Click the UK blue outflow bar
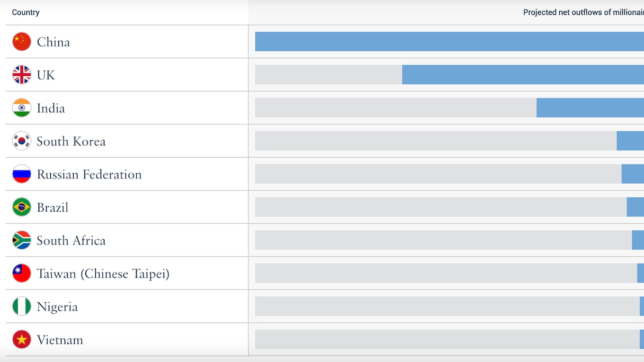Screen dimensions: 644x362 pos(523,75)
